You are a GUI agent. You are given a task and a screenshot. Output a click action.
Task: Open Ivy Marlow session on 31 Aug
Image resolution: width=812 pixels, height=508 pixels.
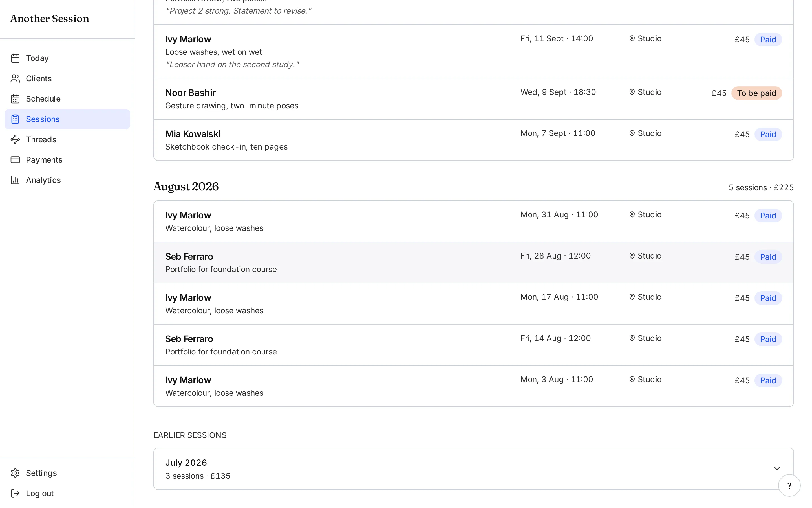[473, 222]
